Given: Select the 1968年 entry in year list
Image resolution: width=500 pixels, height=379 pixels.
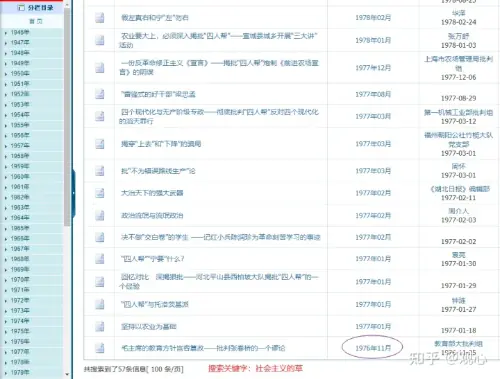Looking at the screenshot, I should [20, 259].
